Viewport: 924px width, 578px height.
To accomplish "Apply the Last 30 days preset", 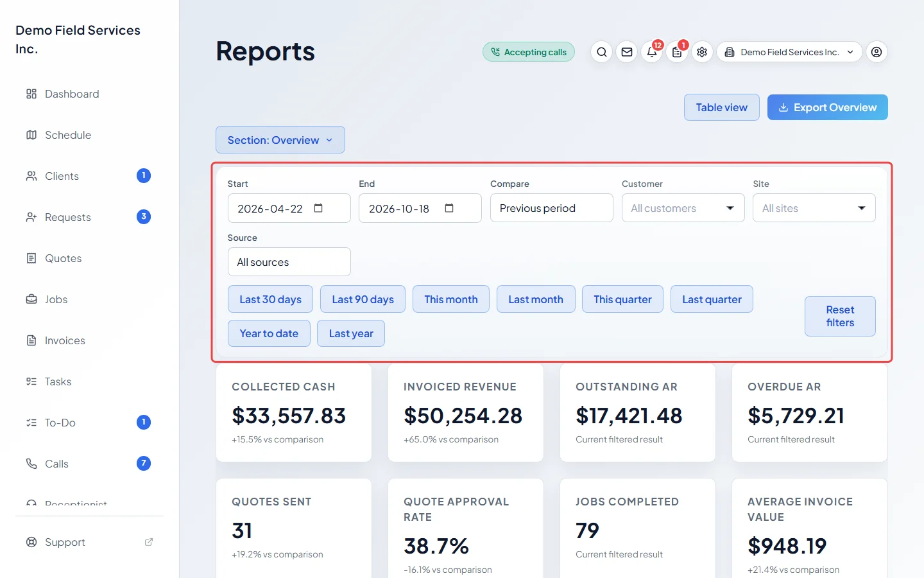I will pos(270,299).
